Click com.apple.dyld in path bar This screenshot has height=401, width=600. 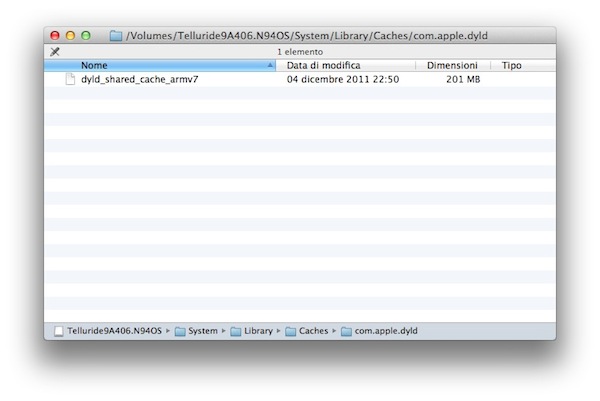coord(386,331)
